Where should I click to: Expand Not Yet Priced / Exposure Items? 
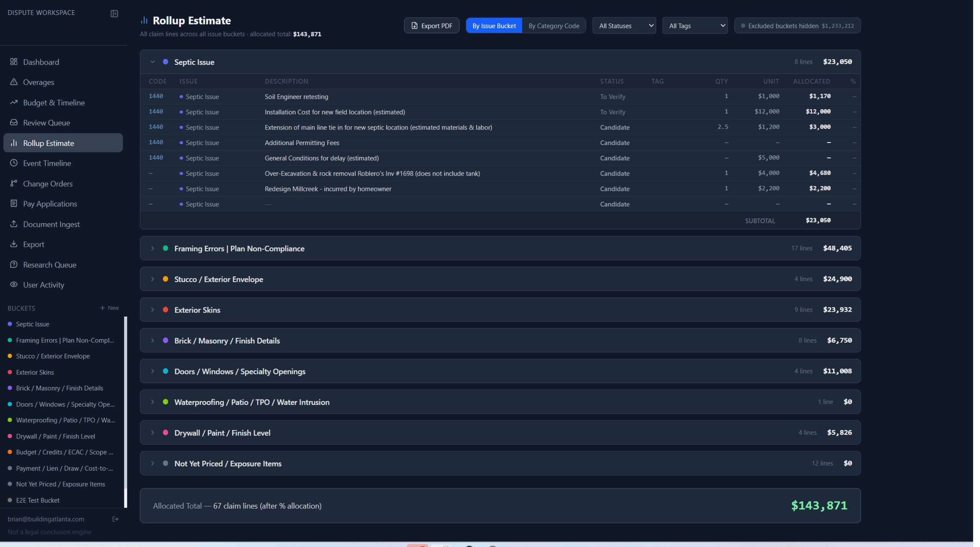[153, 463]
